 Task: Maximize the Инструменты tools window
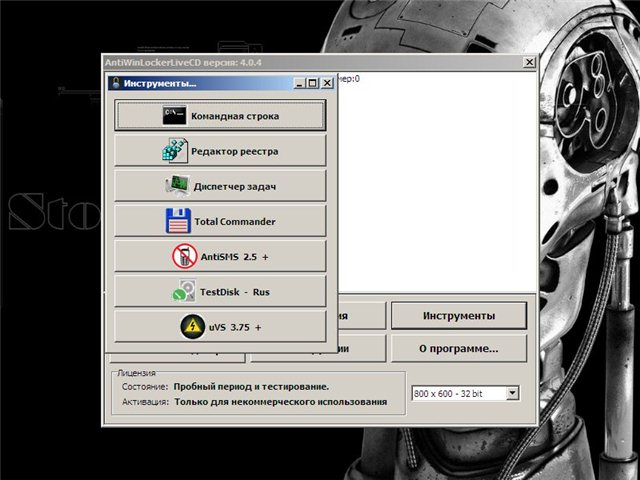(312, 83)
